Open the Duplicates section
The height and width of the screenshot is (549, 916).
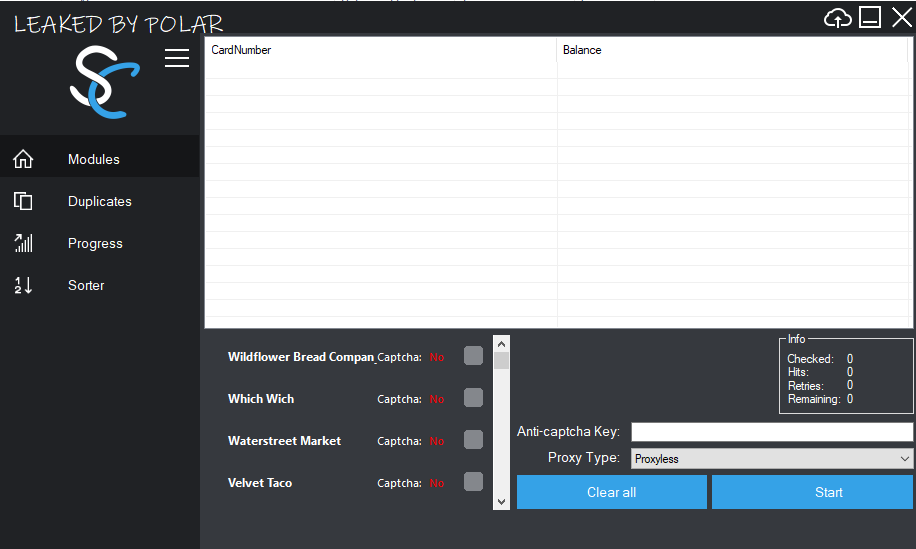(x=100, y=201)
